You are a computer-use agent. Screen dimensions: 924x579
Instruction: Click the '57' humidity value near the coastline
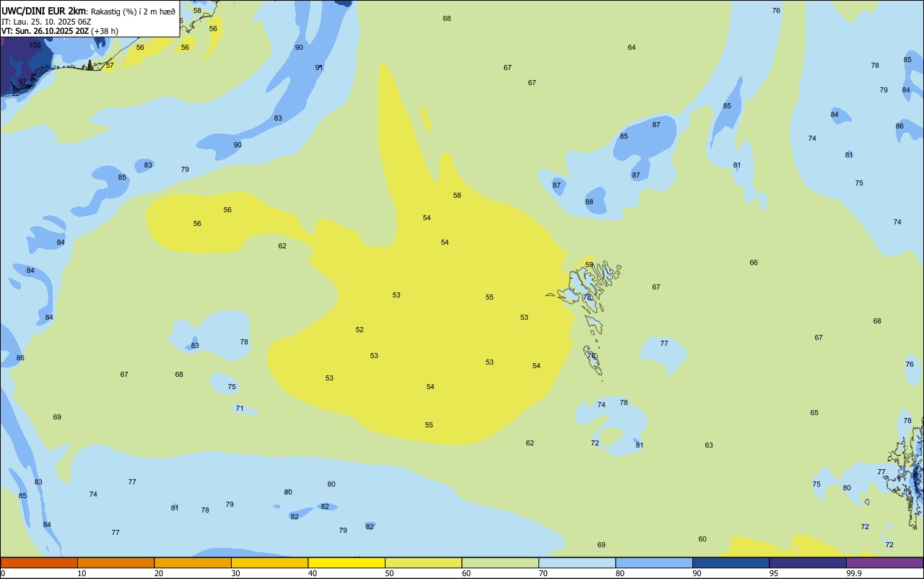[x=110, y=65]
